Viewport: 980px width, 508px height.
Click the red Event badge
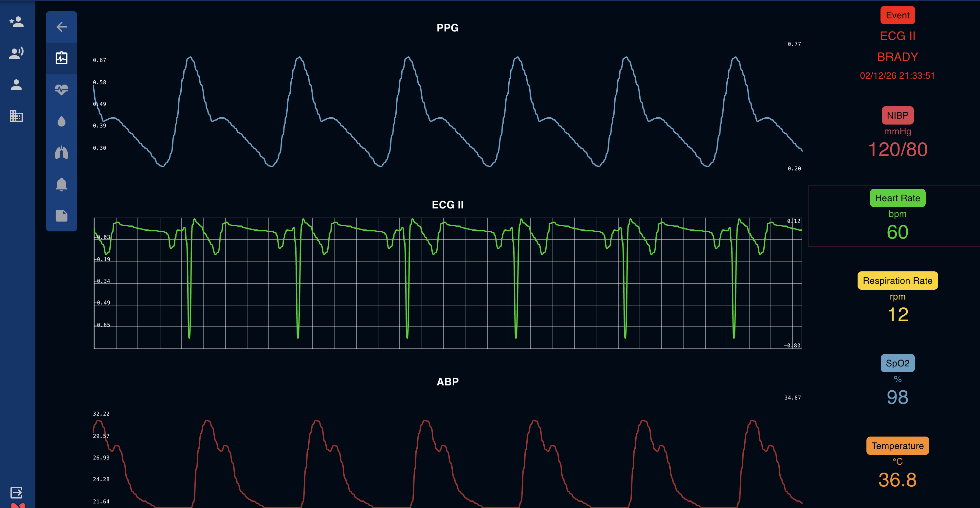[x=898, y=15]
